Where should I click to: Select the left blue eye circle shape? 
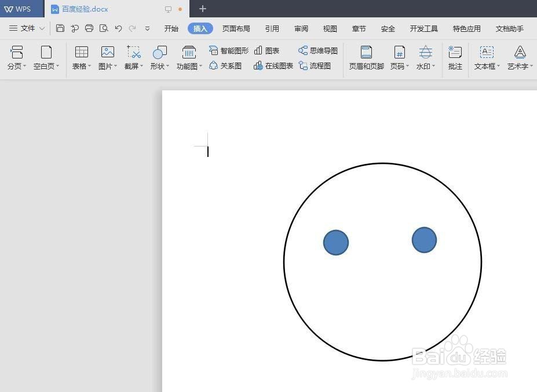pos(336,241)
